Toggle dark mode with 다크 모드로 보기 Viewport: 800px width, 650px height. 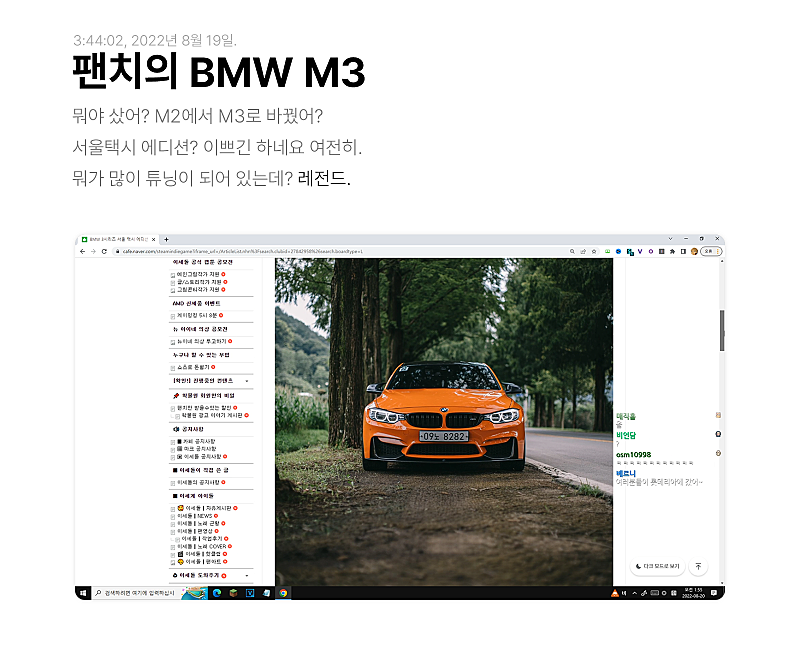point(659,567)
